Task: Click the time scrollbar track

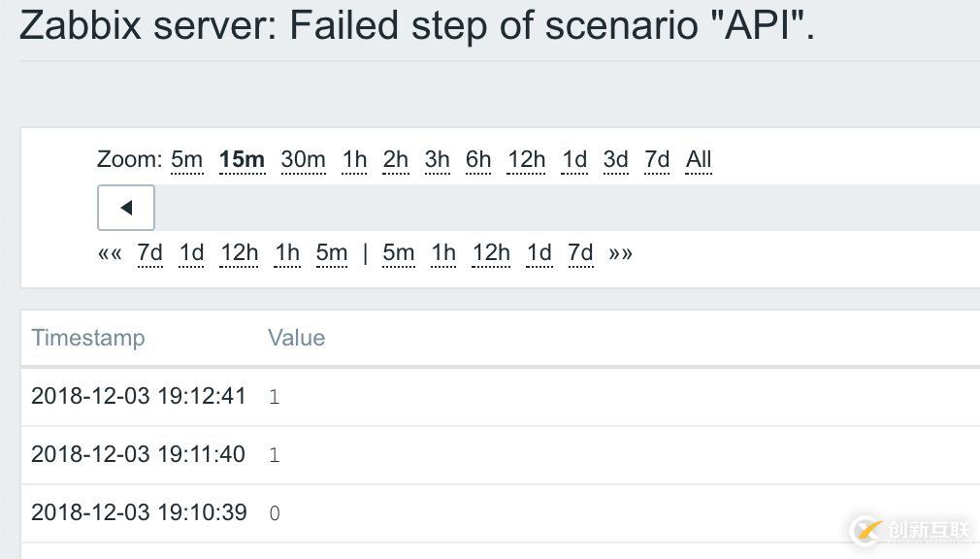Action: point(563,208)
